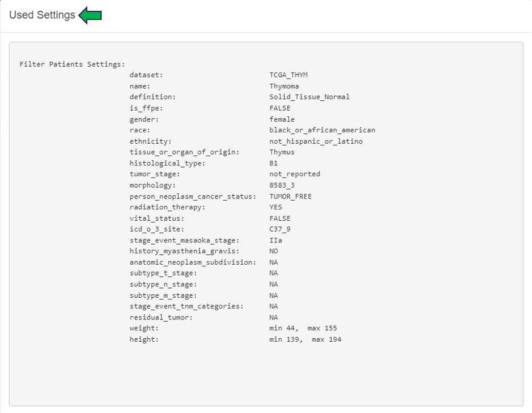Select the 8583_3 morphology value
This screenshot has height=413, width=532.
coord(282,185)
